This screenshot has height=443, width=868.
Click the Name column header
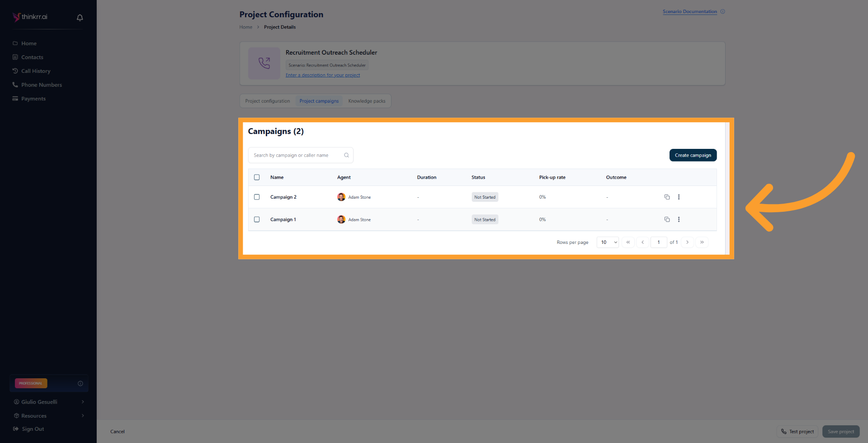pos(277,177)
